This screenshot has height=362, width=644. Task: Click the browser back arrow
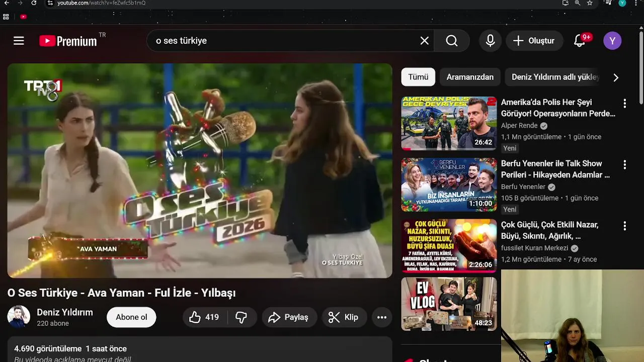pos(7,3)
